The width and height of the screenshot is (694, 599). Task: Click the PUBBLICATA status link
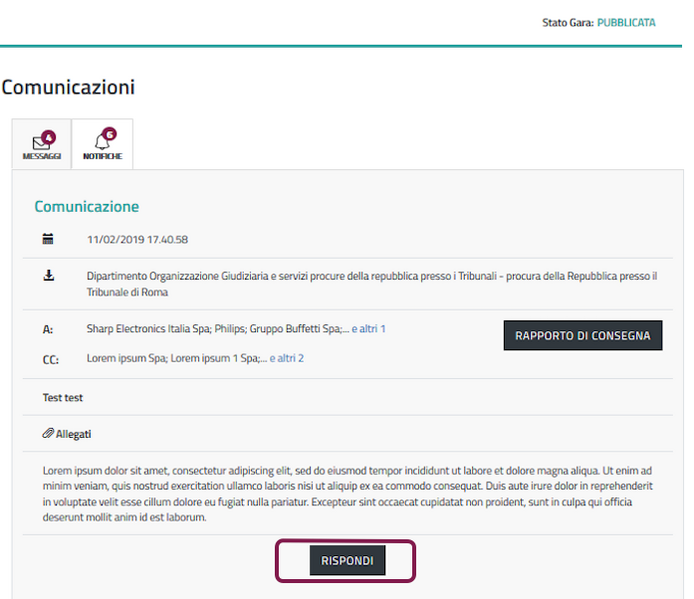coord(626,22)
